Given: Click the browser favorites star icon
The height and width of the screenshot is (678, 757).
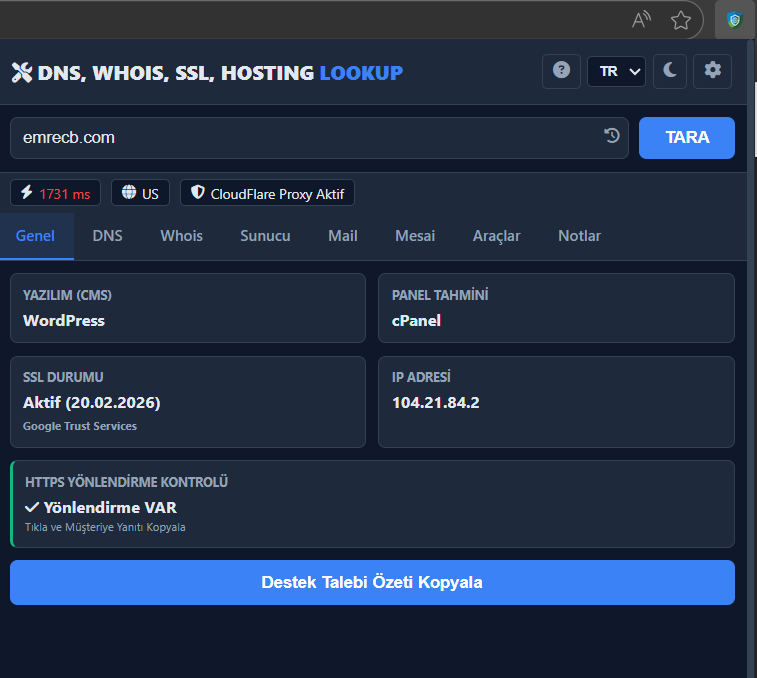Looking at the screenshot, I should click(681, 20).
